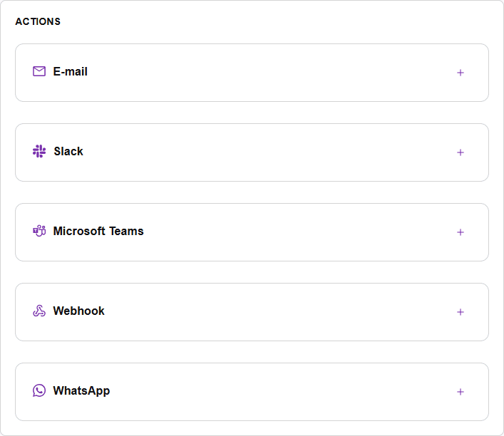Choose the Webhook label
Screen dimensions: 504x436
click(x=78, y=311)
